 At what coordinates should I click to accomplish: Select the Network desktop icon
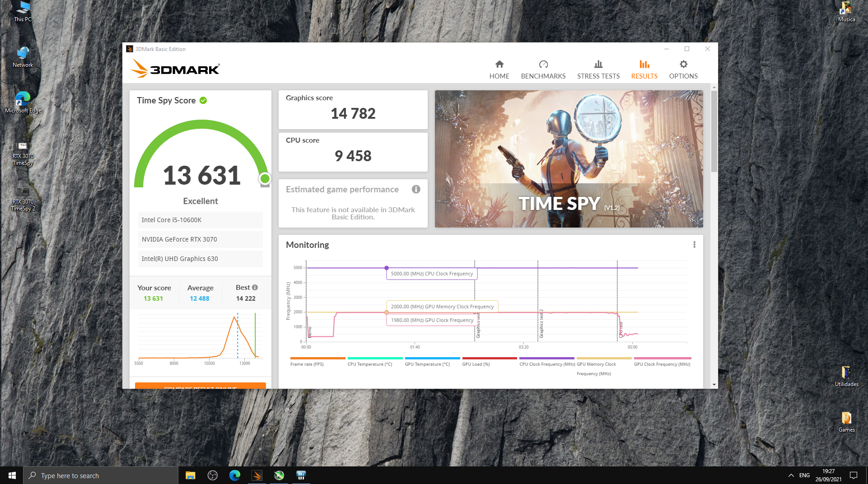pos(23,57)
